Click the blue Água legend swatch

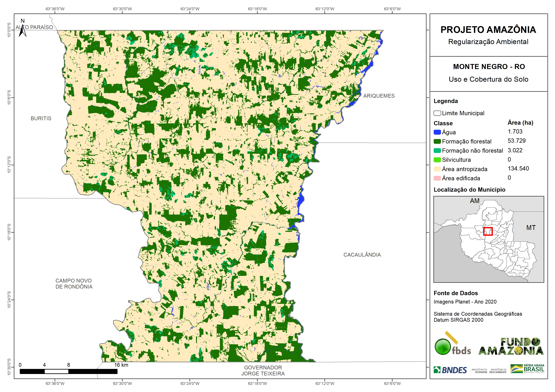point(437,132)
